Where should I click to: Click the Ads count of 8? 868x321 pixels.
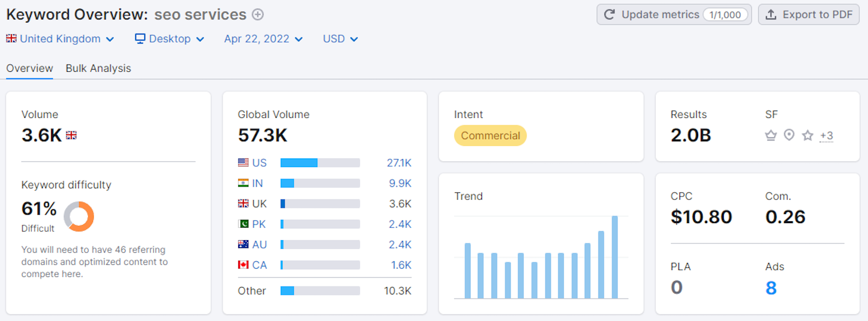771,288
